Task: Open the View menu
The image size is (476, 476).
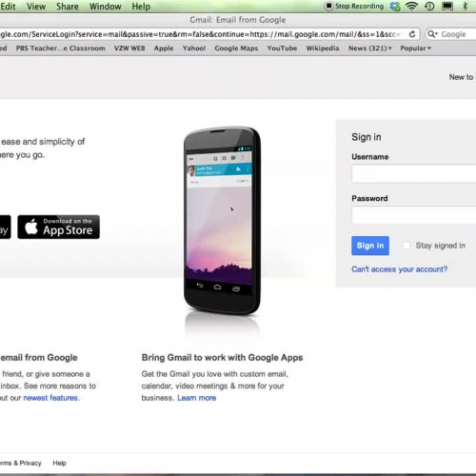Action: pos(36,7)
